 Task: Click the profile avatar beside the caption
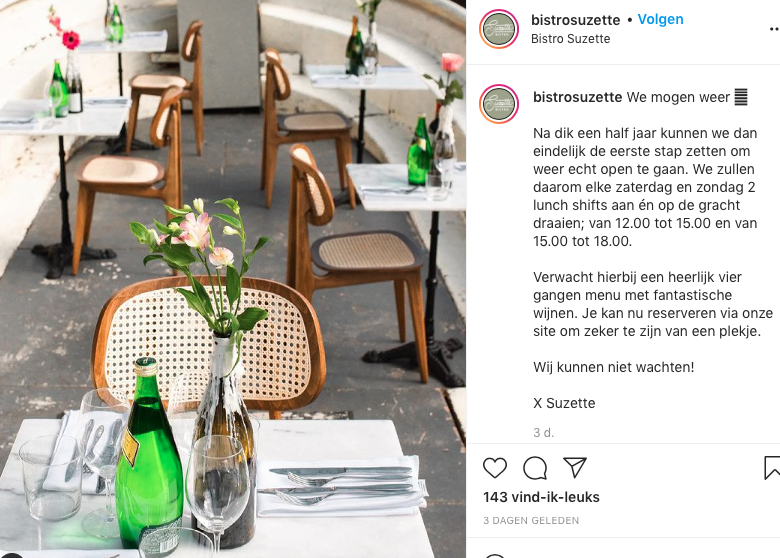499,104
